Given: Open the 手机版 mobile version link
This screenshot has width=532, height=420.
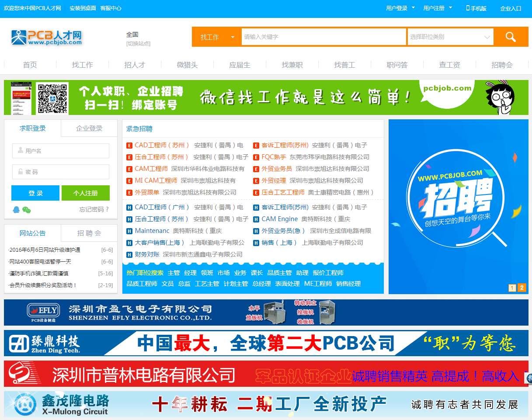Looking at the screenshot, I should (476, 8).
